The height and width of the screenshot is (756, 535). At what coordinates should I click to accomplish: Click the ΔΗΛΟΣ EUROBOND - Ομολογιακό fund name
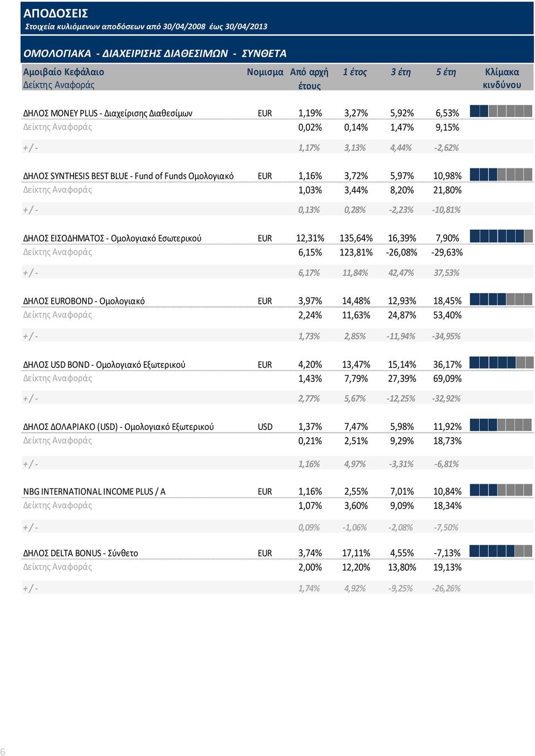point(84,301)
